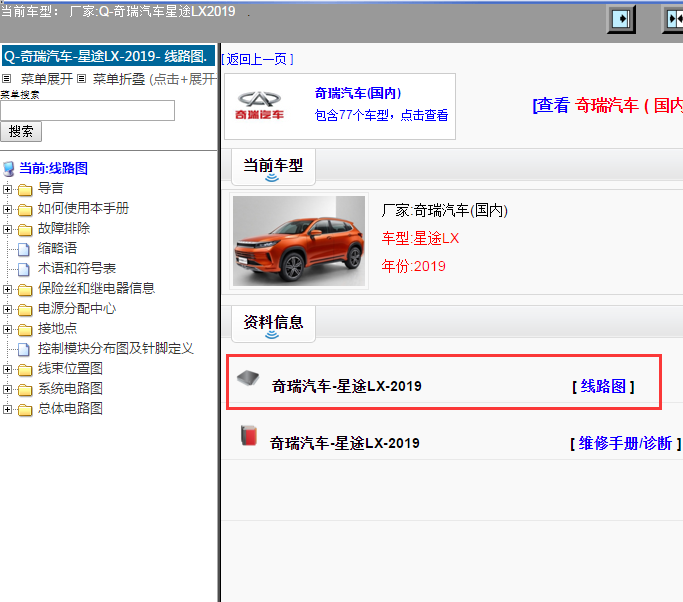
Task: Click the gray book icon for 线路图 row
Action: coord(248,378)
